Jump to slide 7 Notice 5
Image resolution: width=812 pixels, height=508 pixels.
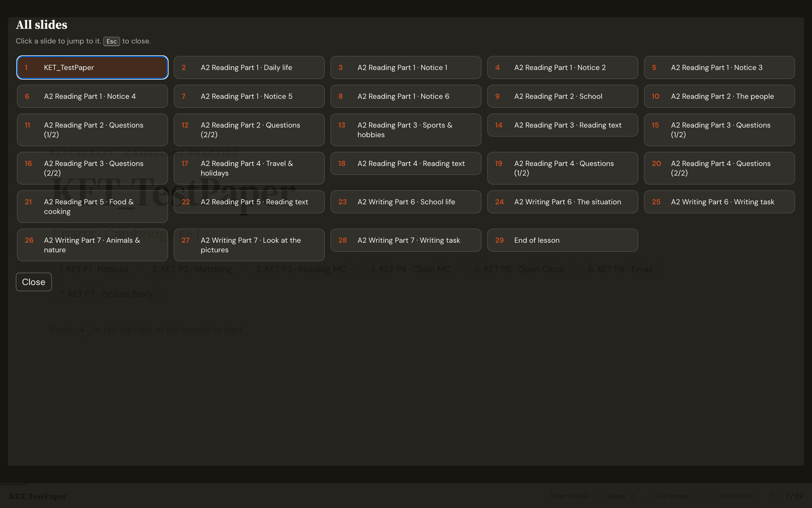tap(249, 97)
